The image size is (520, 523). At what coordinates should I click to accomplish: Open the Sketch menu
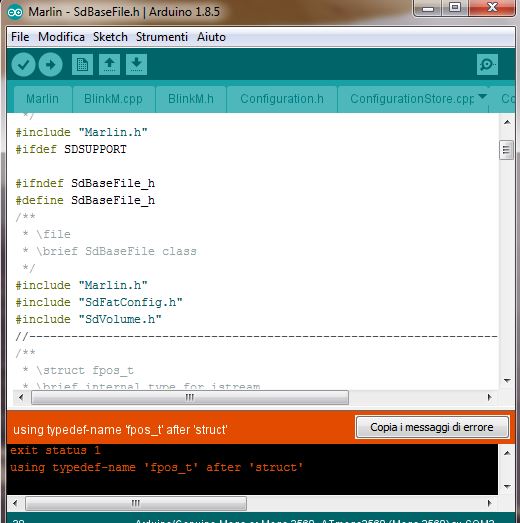[110, 37]
